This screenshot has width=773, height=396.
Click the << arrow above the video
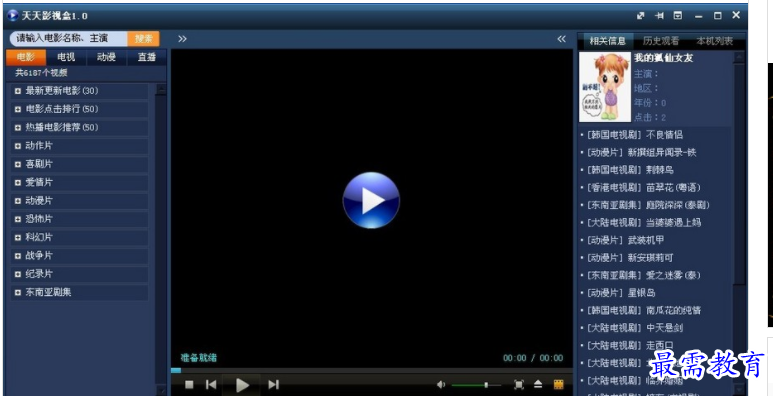click(562, 38)
